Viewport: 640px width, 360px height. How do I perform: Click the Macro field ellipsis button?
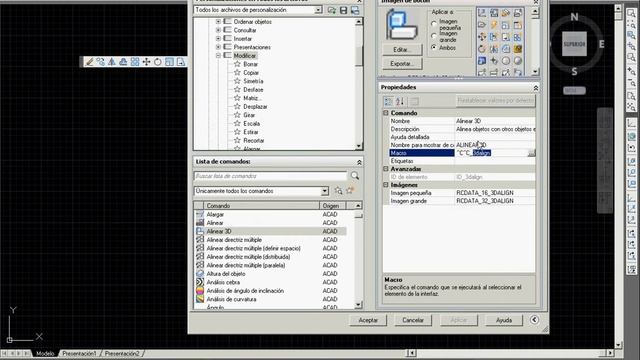coord(531,153)
